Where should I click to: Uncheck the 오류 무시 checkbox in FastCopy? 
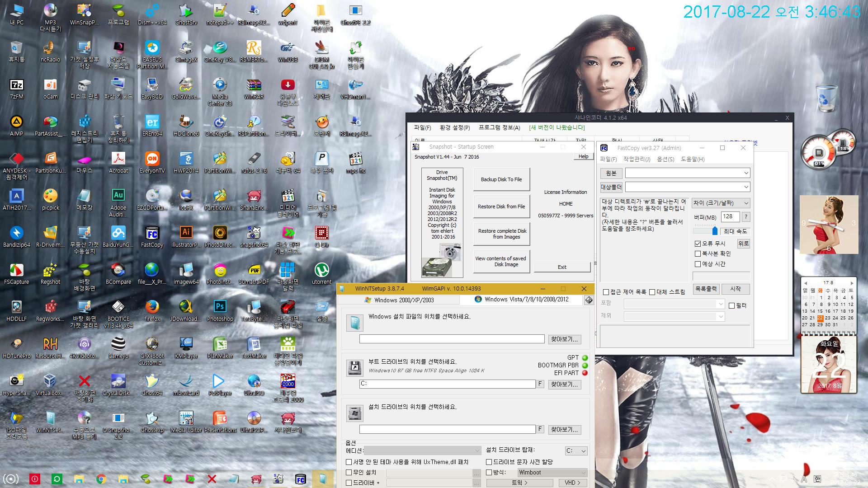pos(698,244)
